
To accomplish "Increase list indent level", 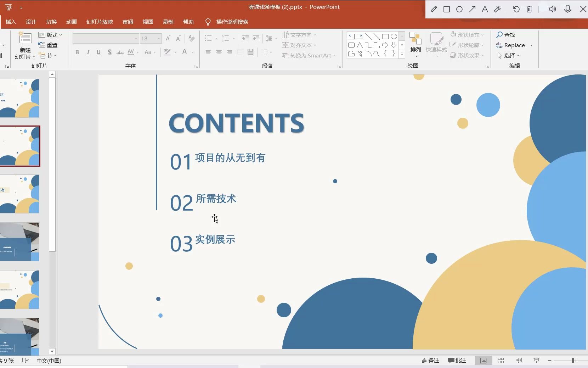I will 256,38.
